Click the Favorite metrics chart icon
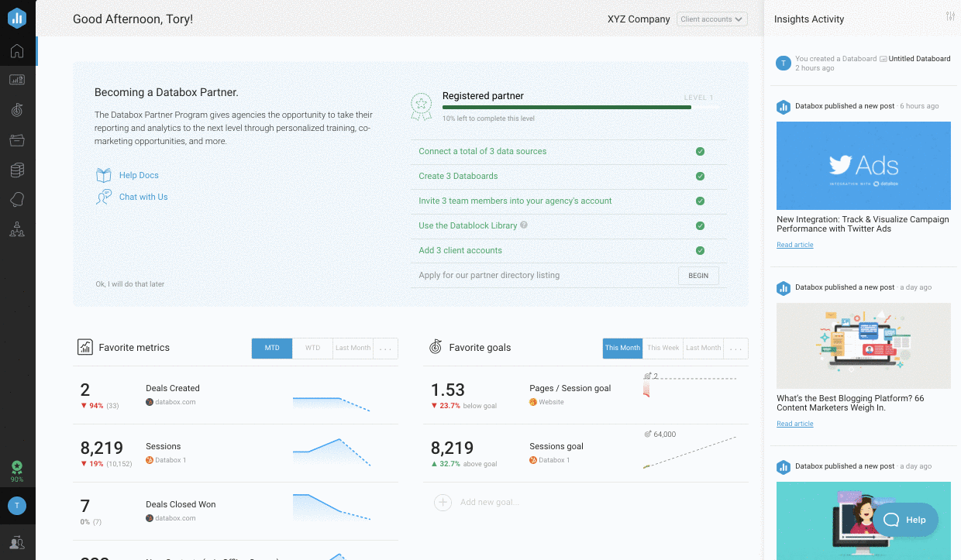961x560 pixels. click(85, 347)
